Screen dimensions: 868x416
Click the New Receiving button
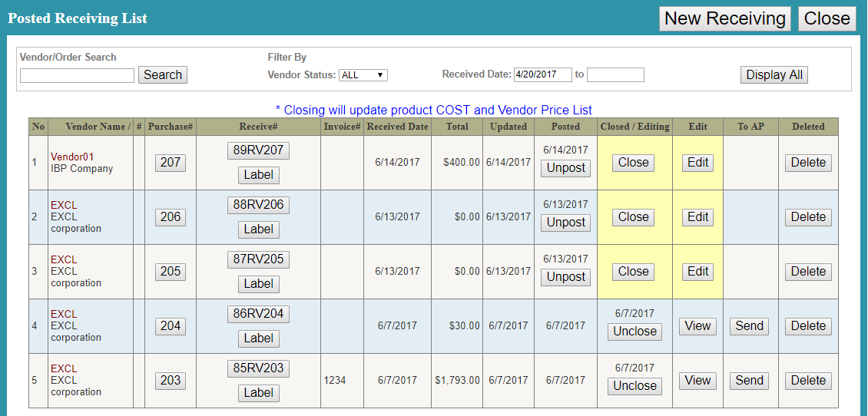(x=724, y=19)
